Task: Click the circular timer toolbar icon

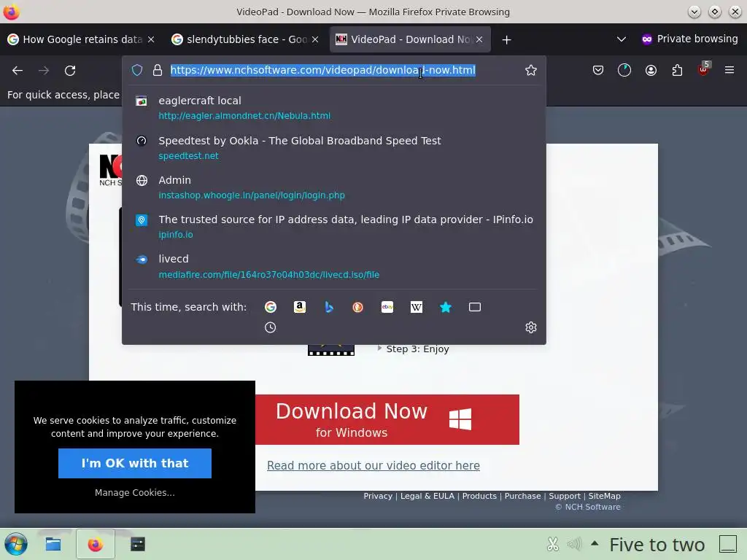Action: tap(624, 71)
